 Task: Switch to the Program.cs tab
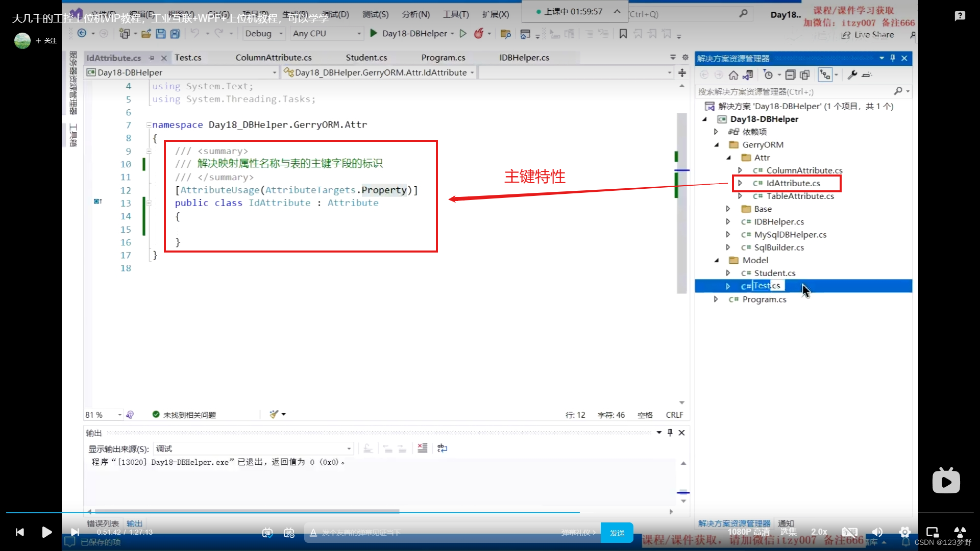[443, 57]
